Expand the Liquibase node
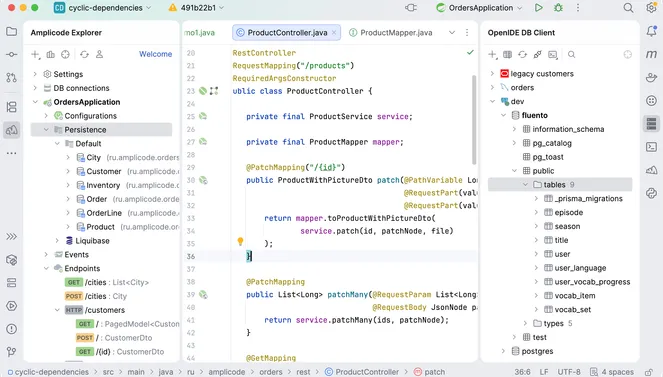The height and width of the screenshot is (377, 663). click(x=57, y=240)
